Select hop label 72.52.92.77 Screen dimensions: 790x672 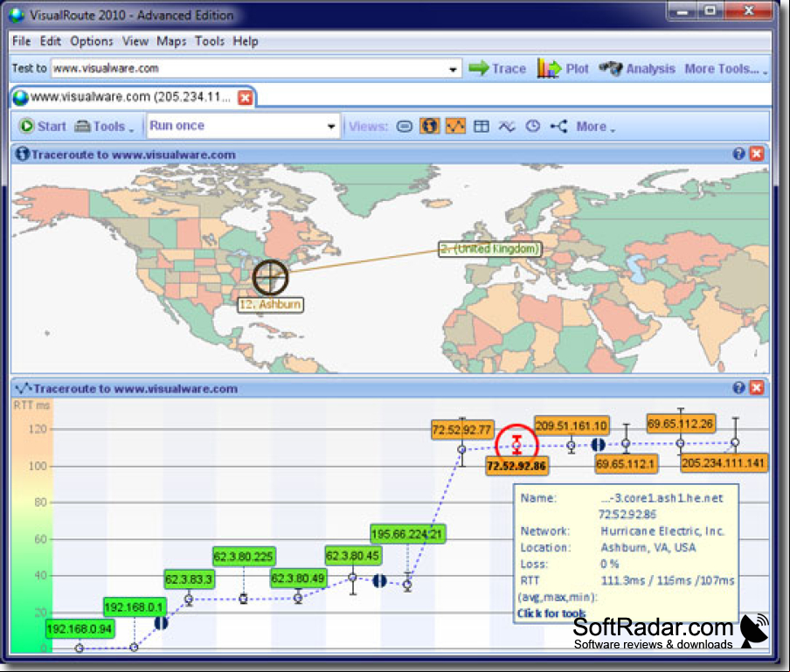tap(462, 430)
